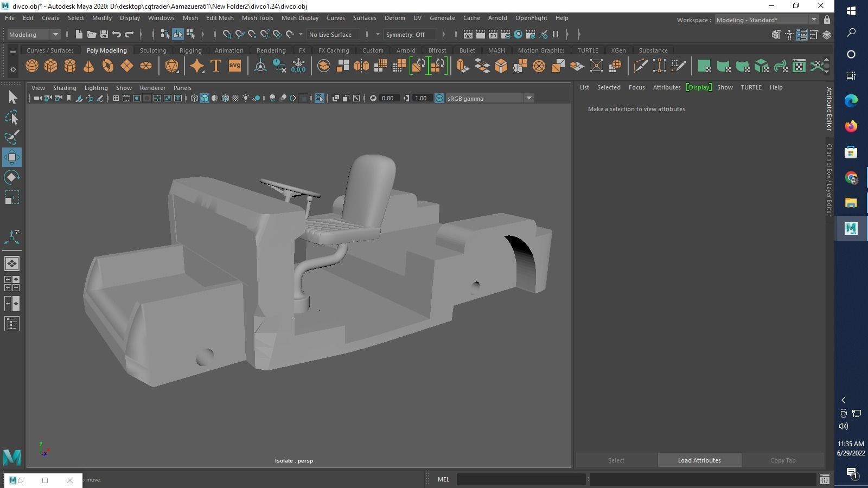The height and width of the screenshot is (488, 868).
Task: Click the Polygon Type text tool
Action: click(215, 66)
